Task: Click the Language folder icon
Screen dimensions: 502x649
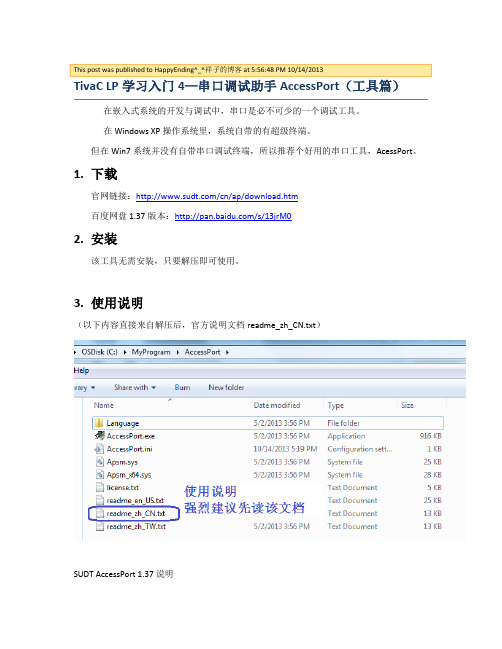Action: (x=99, y=423)
